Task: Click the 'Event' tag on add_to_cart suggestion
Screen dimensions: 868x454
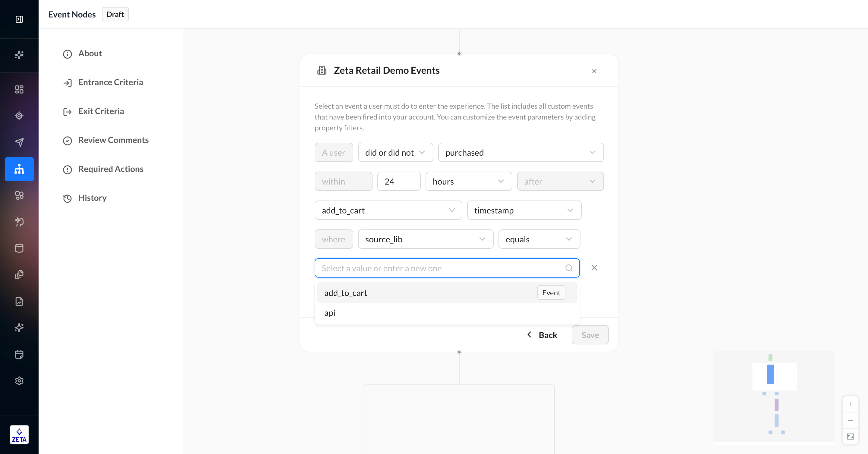Action: pyautogui.click(x=551, y=293)
